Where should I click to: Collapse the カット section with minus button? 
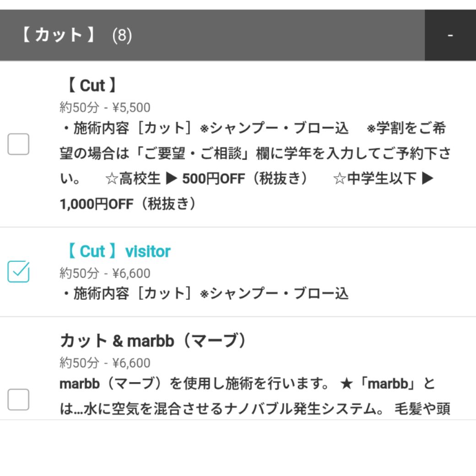[450, 35]
